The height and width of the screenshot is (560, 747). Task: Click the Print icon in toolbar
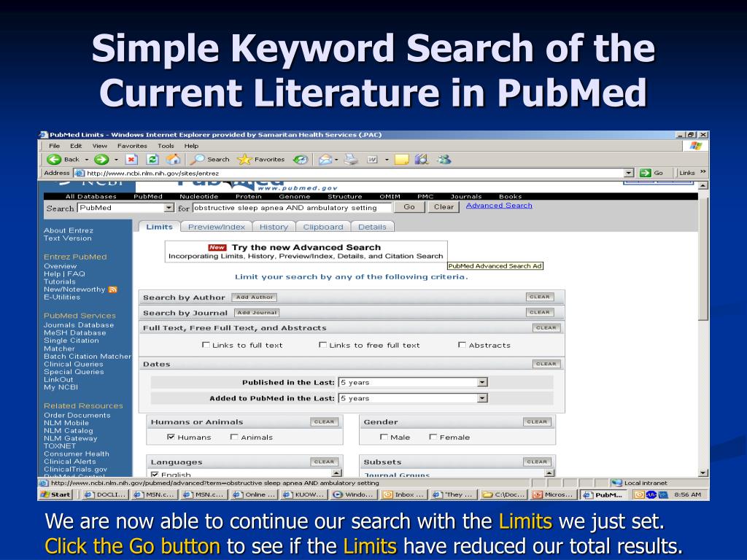[x=351, y=160]
